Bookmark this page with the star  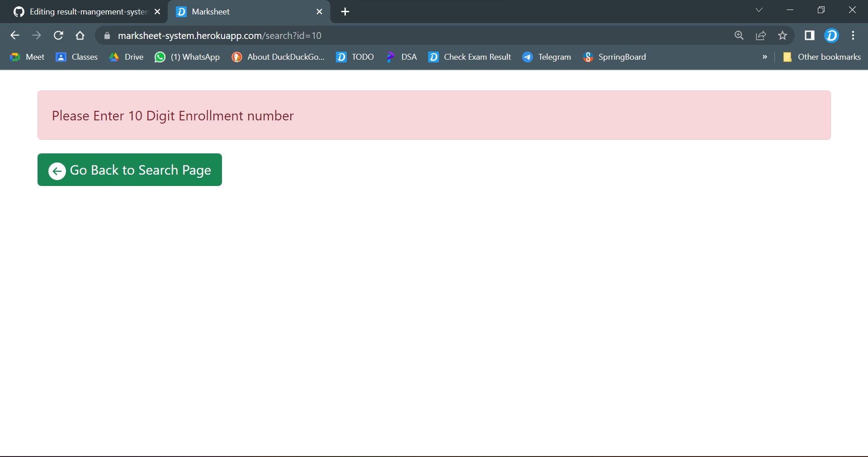click(x=783, y=35)
